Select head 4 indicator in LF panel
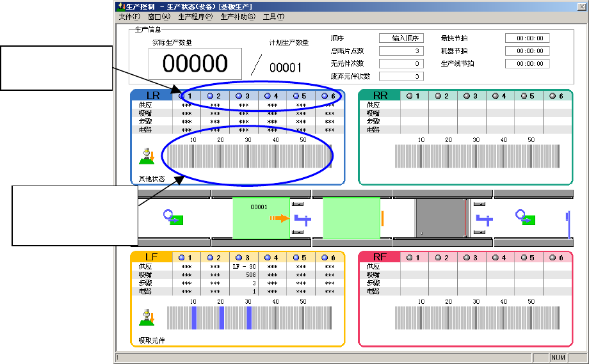Screen dimensions: 589x364 click(268, 257)
